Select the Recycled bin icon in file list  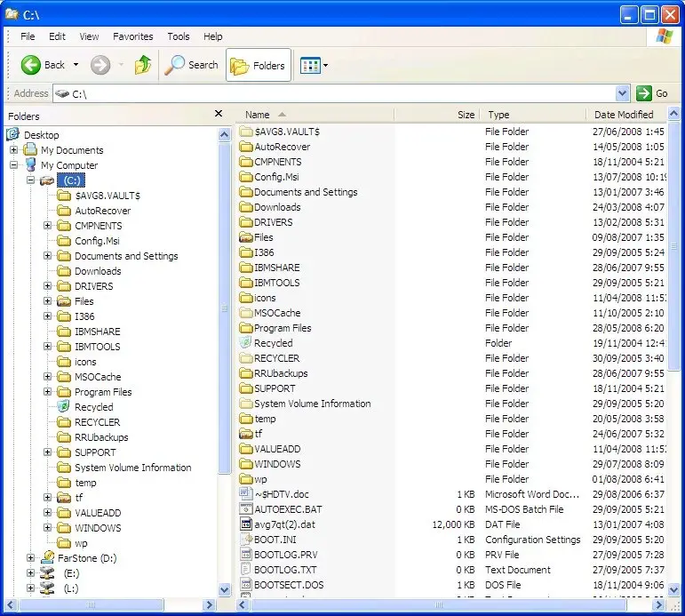246,343
